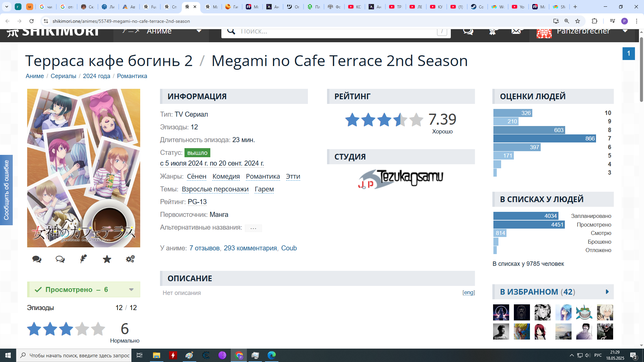
Task: Open Coub link
Action: pyautogui.click(x=289, y=248)
